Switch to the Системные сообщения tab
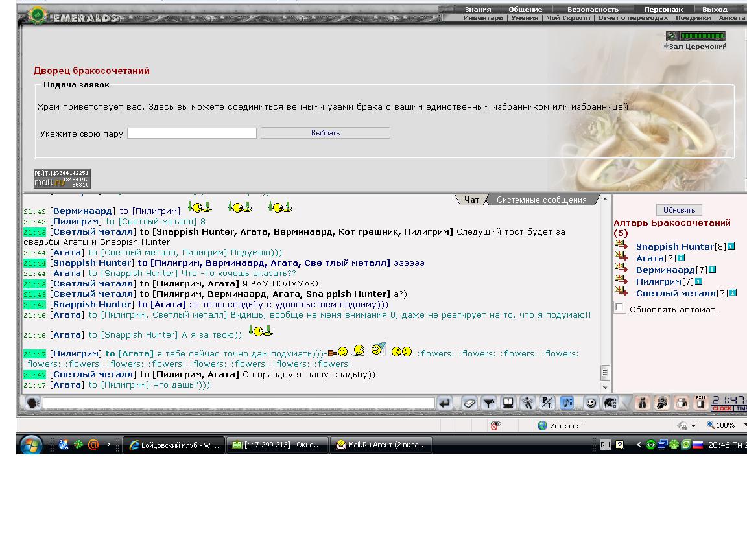 point(541,200)
